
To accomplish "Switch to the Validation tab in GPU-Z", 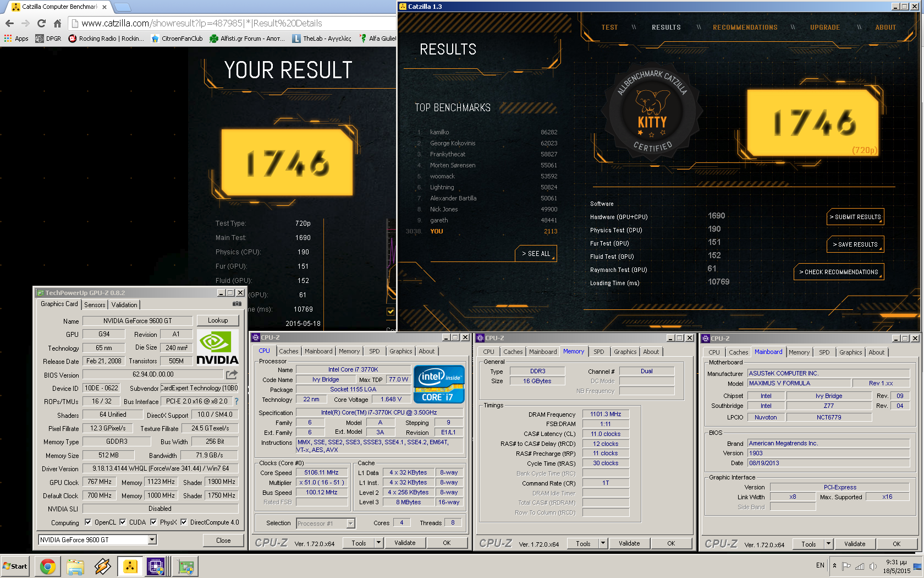I will (x=124, y=304).
